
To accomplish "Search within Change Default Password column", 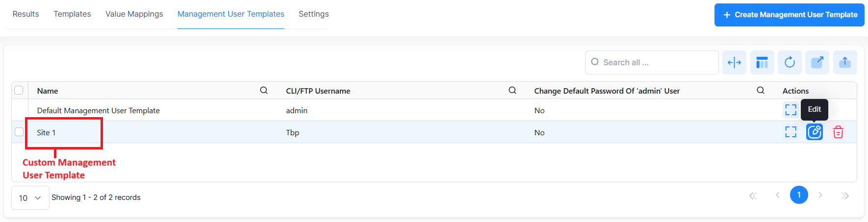I will coord(761,90).
